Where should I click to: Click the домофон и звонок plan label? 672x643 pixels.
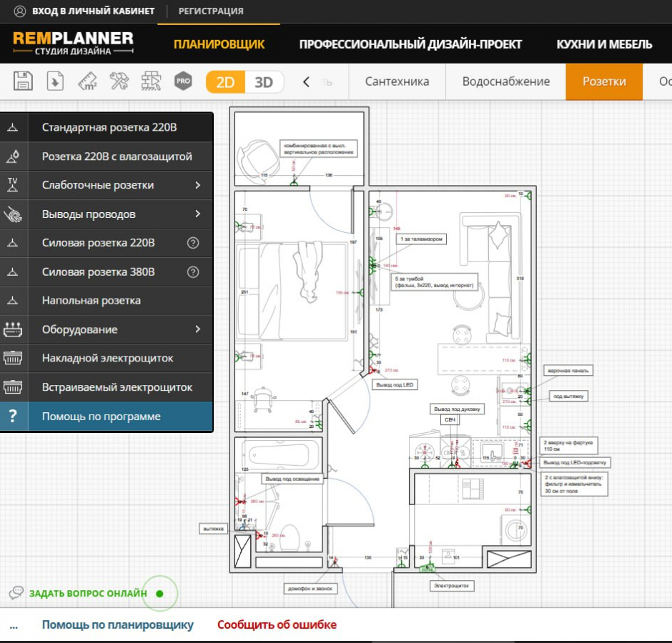point(310,589)
